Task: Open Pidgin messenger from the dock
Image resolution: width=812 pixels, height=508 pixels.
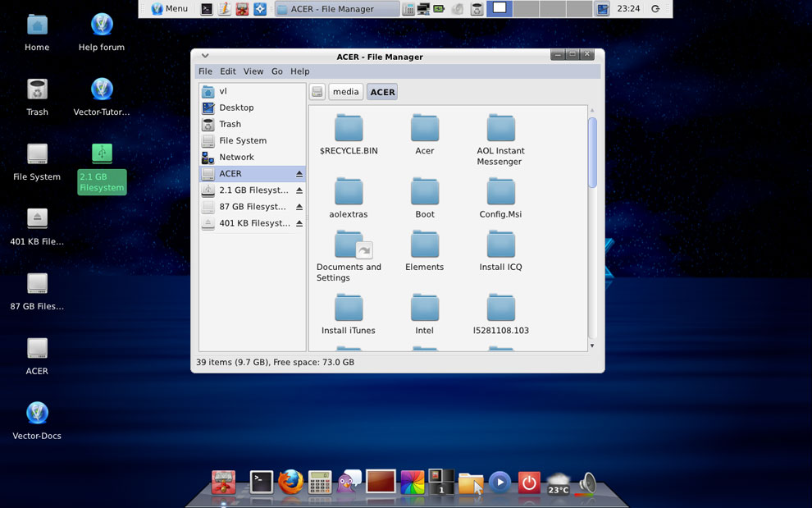Action: pos(349,481)
